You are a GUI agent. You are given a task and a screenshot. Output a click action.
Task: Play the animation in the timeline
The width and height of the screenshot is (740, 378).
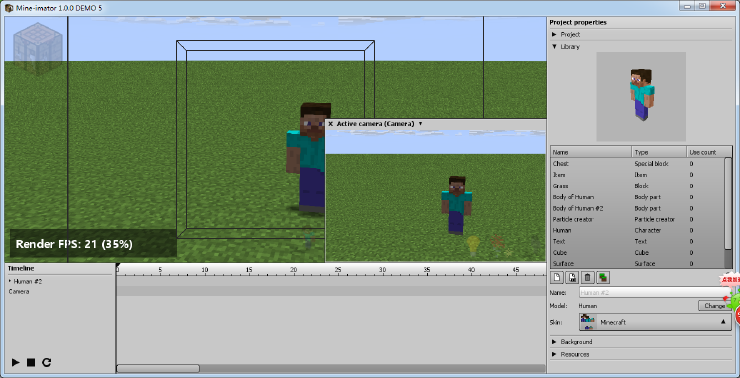[16, 362]
